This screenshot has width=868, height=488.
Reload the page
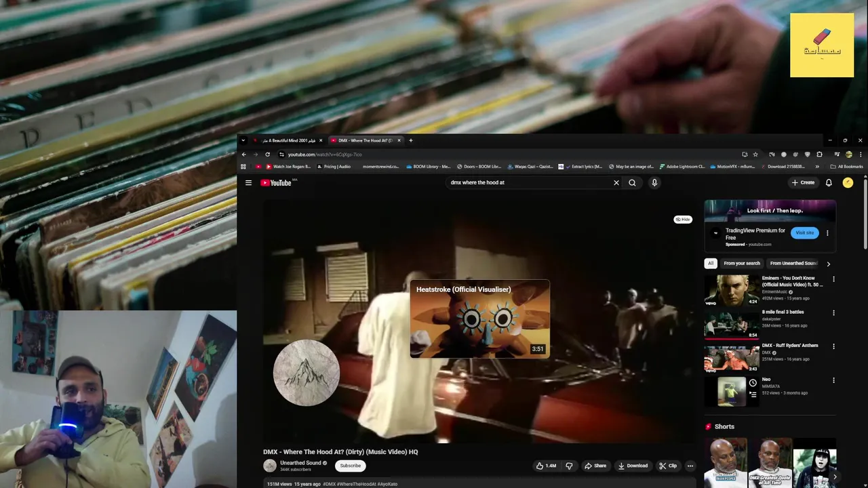(x=267, y=154)
